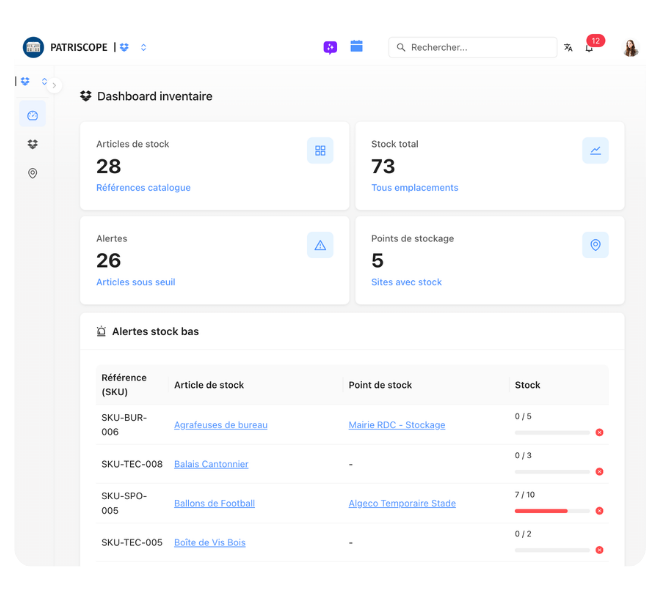Click red alert icon in Boîte de Vis row

(x=599, y=550)
